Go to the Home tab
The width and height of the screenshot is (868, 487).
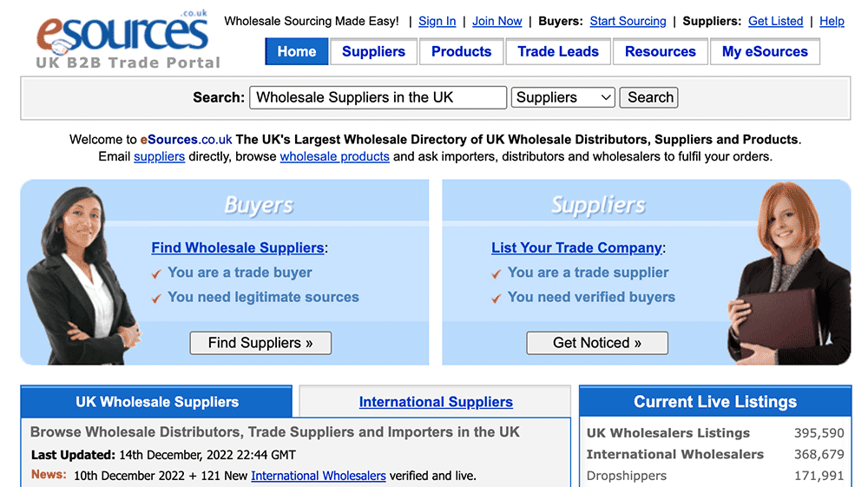[297, 52]
